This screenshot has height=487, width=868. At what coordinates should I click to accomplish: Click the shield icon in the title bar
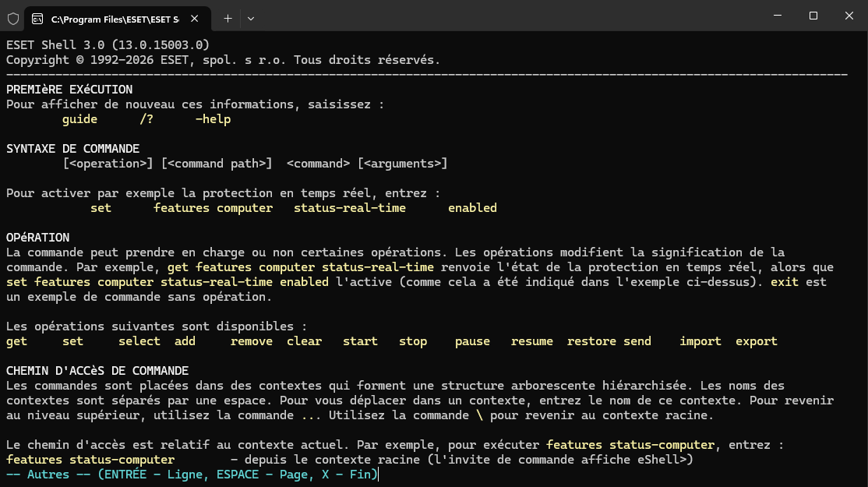13,19
